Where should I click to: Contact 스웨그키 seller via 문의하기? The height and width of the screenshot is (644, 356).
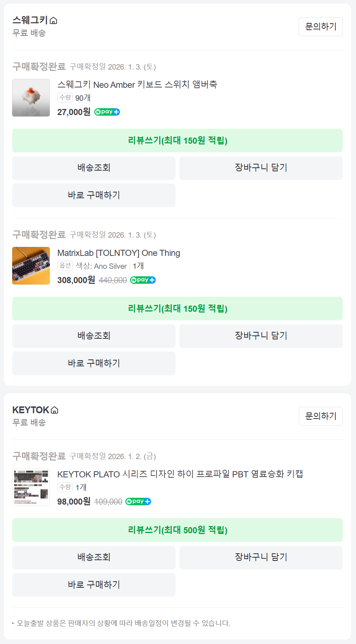tap(321, 27)
